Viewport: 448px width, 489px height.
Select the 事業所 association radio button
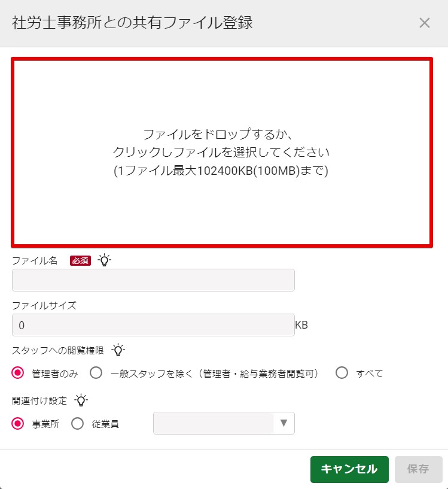pyautogui.click(x=18, y=424)
